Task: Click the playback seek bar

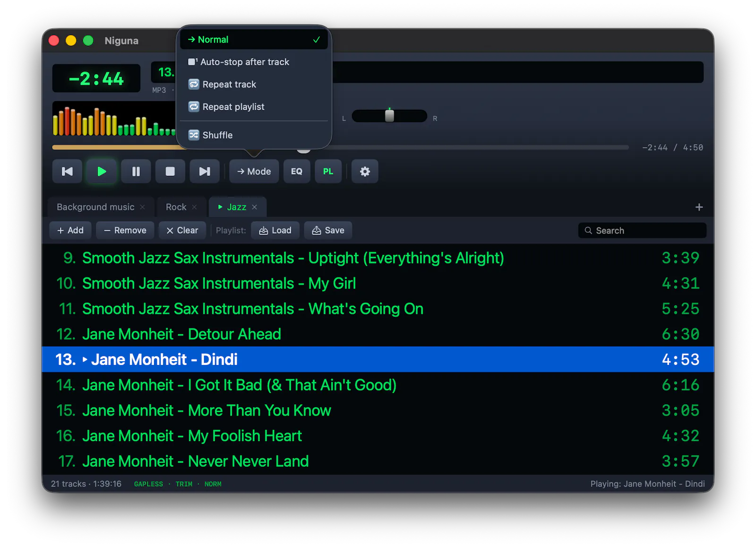Action: click(x=340, y=148)
